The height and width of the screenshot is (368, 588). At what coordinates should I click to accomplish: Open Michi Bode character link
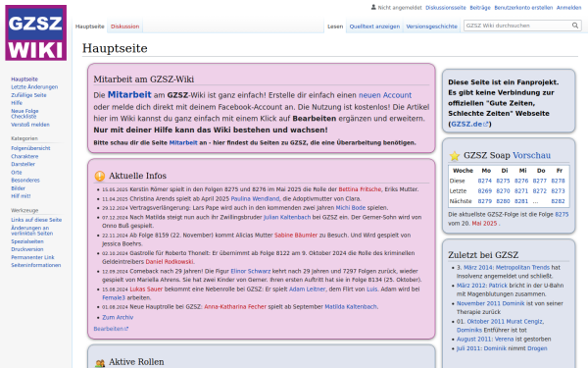coord(351,208)
